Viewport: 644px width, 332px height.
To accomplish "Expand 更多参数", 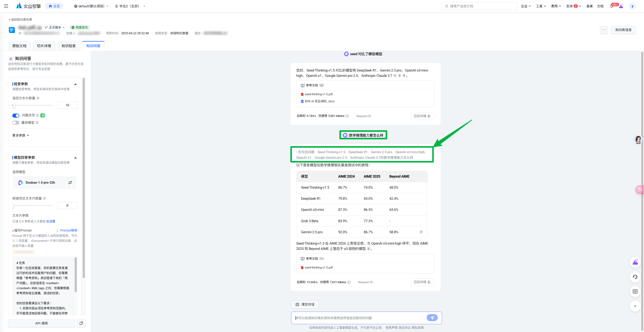I will [x=21, y=135].
